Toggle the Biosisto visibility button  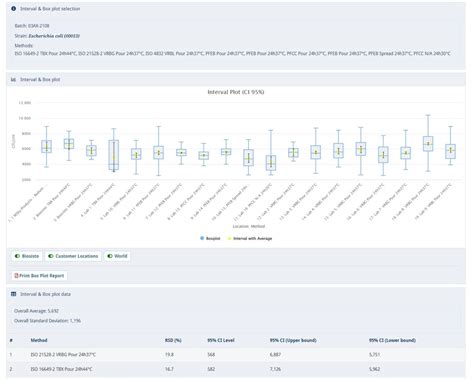27,256
